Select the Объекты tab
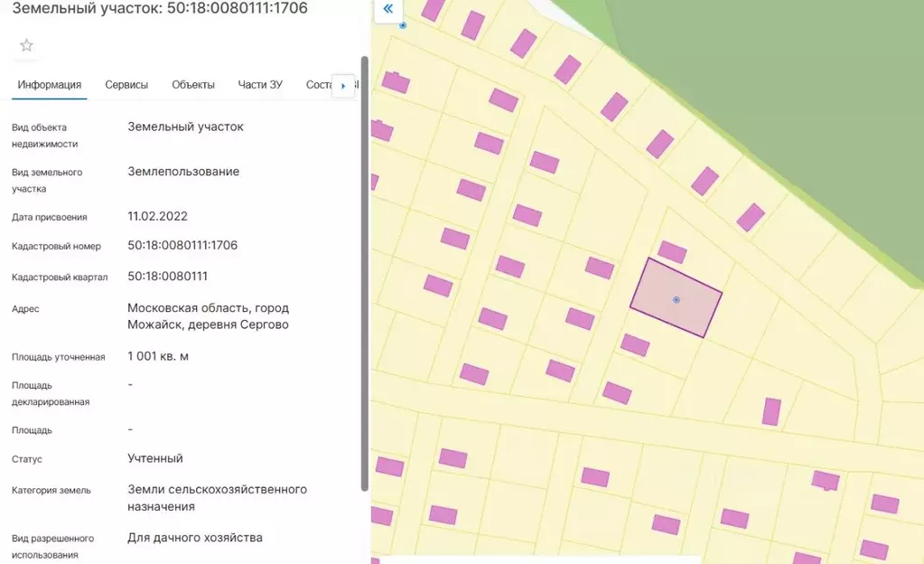This screenshot has height=564, width=924. [193, 85]
